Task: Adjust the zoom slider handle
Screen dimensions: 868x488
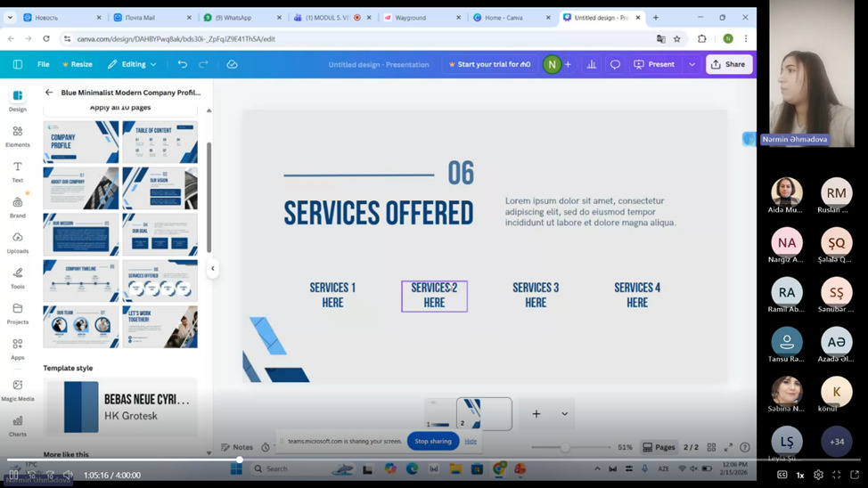Action: (x=565, y=447)
